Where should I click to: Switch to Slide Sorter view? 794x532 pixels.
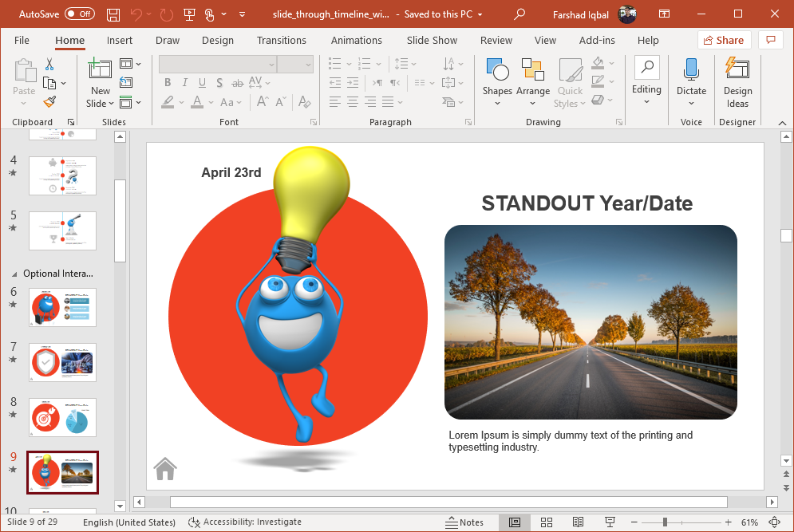click(x=547, y=522)
